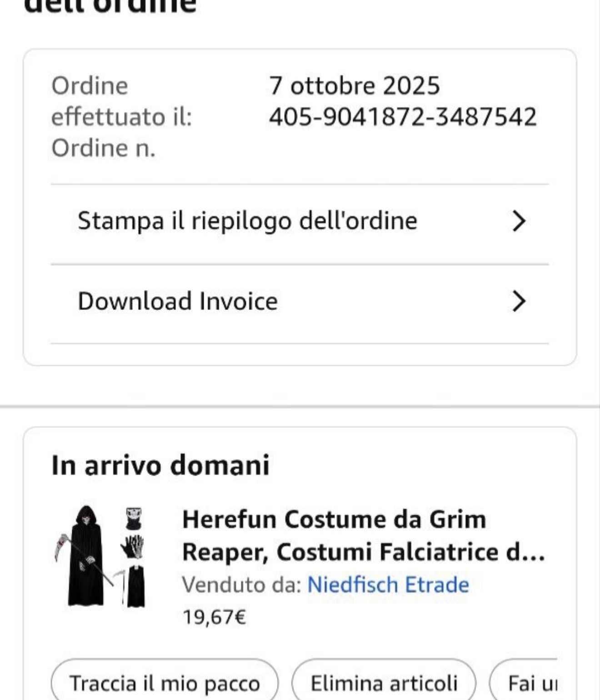
Task: Tap the In arrivo domani heading
Action: (160, 465)
